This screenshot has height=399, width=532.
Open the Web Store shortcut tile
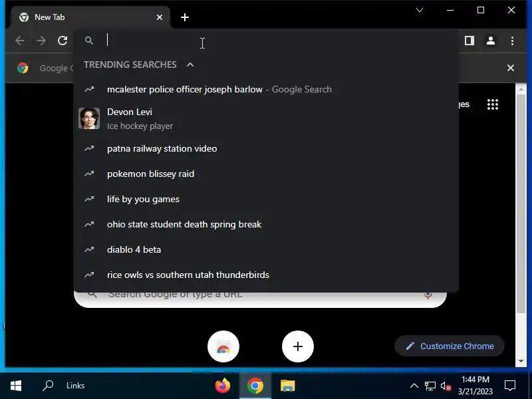tap(223, 346)
